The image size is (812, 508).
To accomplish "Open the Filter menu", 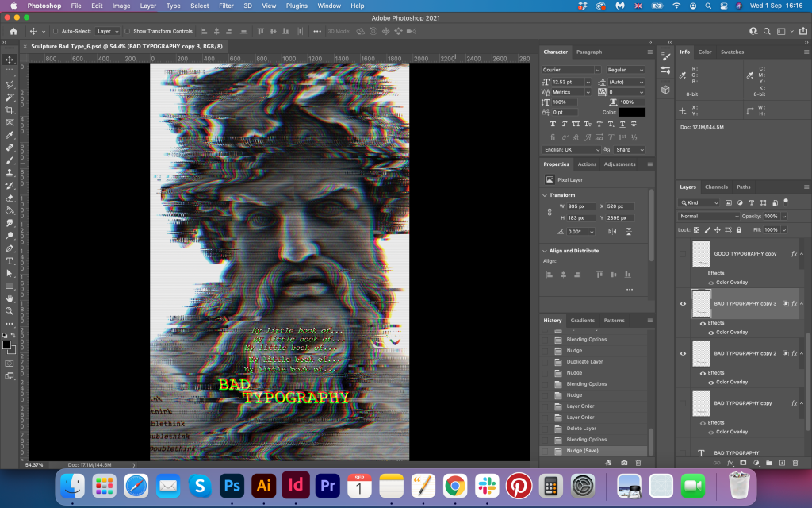I will [x=226, y=6].
